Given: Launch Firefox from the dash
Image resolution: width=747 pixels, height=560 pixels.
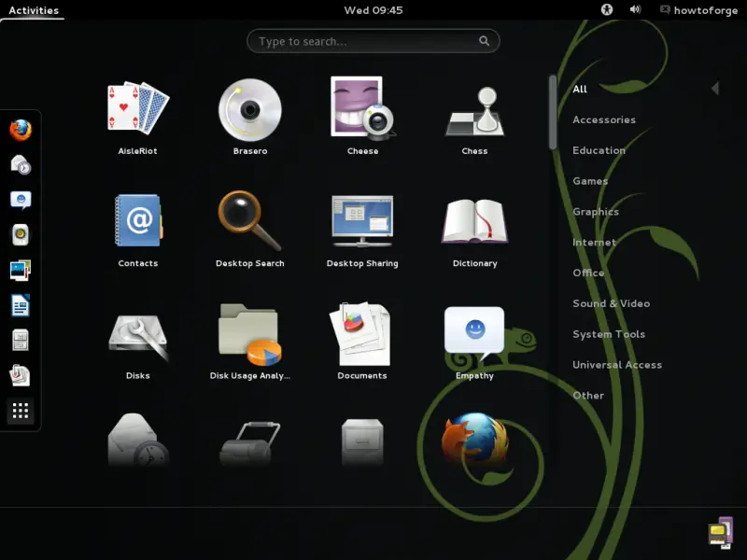Looking at the screenshot, I should tap(21, 130).
